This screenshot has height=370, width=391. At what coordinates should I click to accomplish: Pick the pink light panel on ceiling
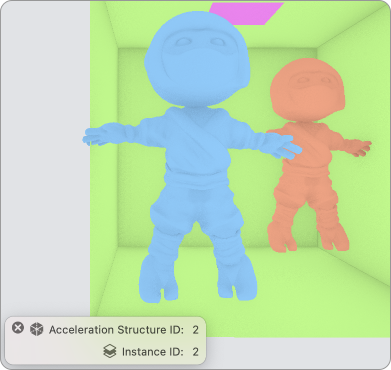pos(247,13)
